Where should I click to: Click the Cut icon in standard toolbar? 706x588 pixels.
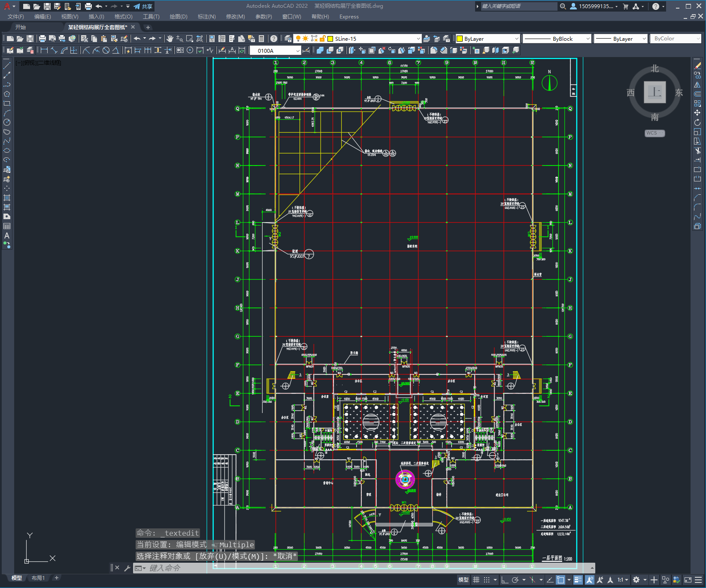pos(85,39)
